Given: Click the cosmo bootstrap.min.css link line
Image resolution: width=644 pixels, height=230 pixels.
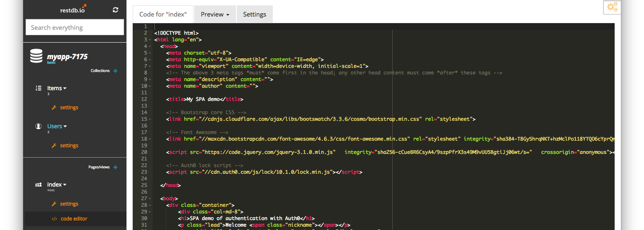Looking at the screenshot, I should pos(321,119).
